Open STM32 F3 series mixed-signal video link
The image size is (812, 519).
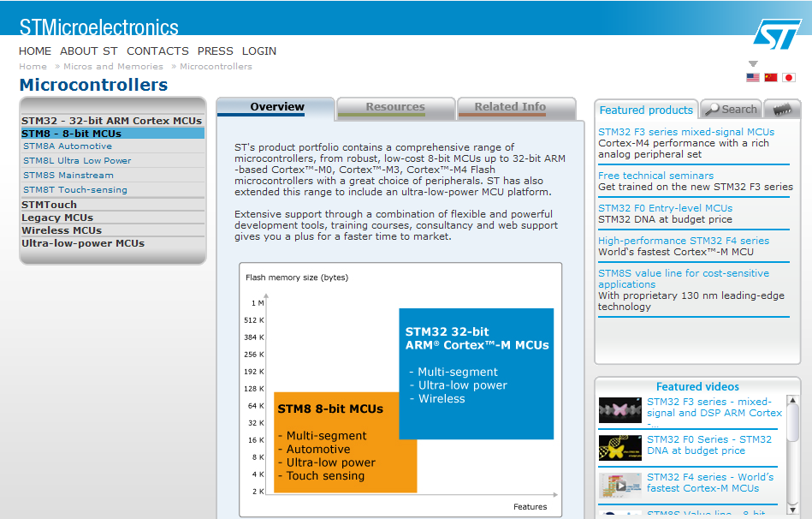(714, 412)
